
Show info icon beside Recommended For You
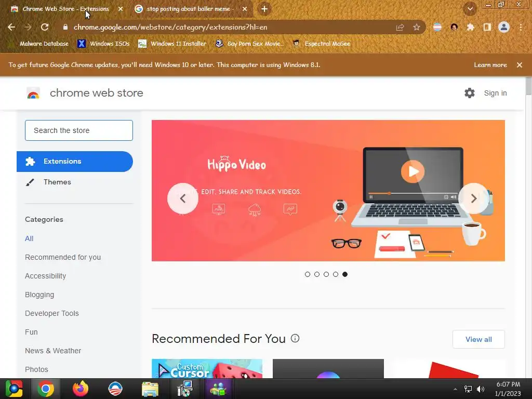(x=295, y=338)
